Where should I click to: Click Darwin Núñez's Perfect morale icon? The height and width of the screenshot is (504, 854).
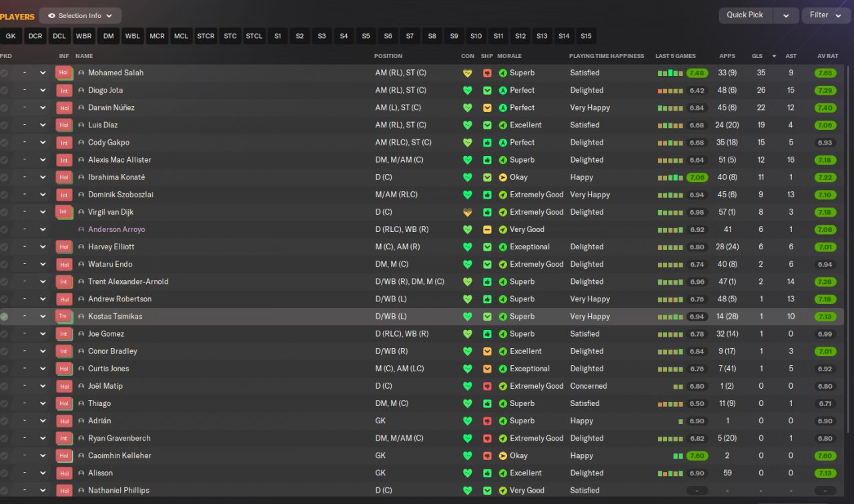503,107
